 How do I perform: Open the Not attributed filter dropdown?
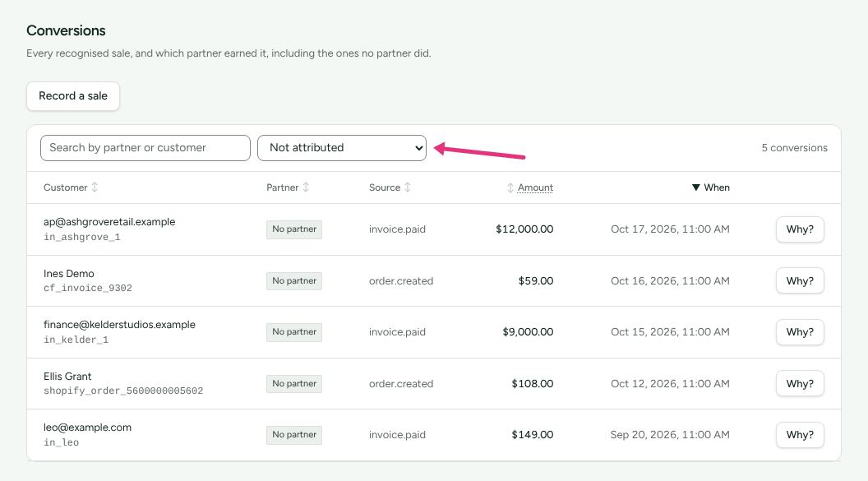[x=342, y=148]
